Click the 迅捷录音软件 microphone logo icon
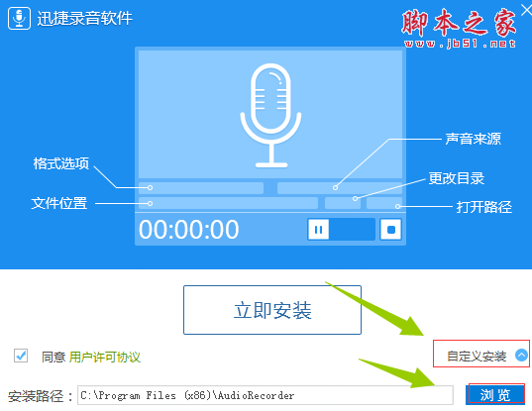 coord(20,18)
